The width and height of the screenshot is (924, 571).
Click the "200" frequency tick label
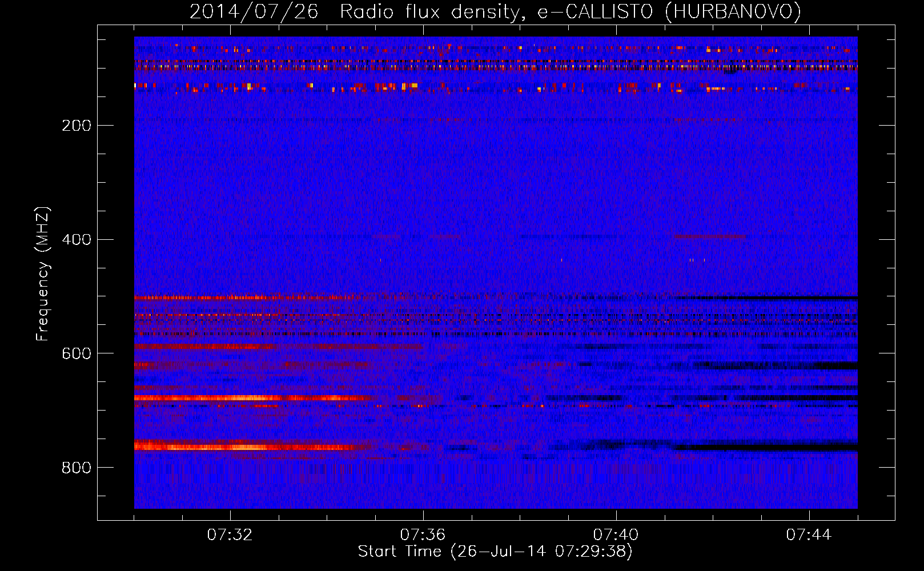[x=77, y=126]
